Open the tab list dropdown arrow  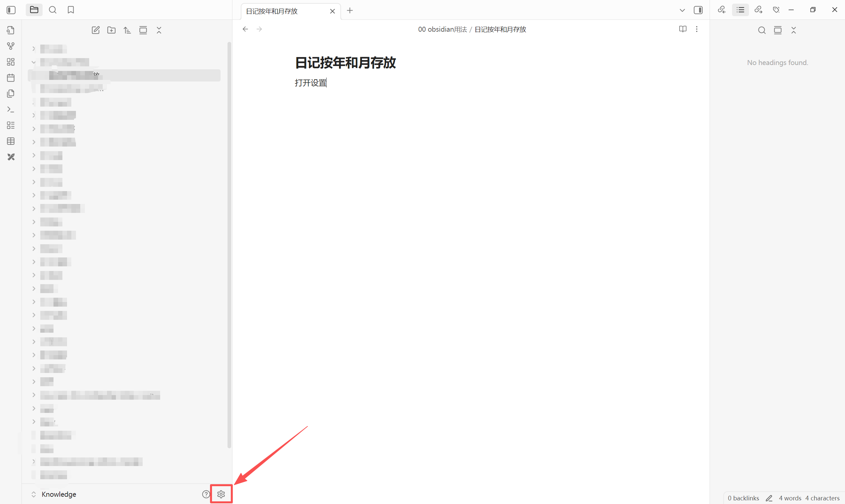[x=682, y=10]
